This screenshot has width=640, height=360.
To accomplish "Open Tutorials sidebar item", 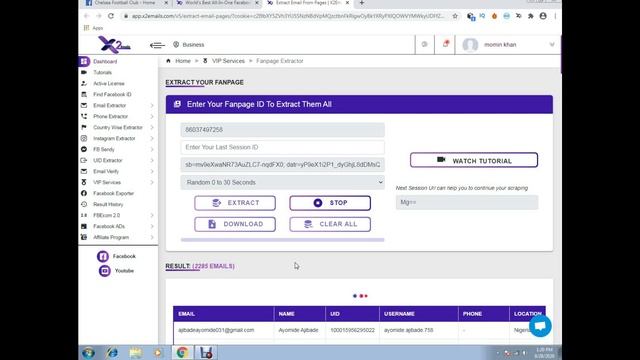I will (102, 72).
